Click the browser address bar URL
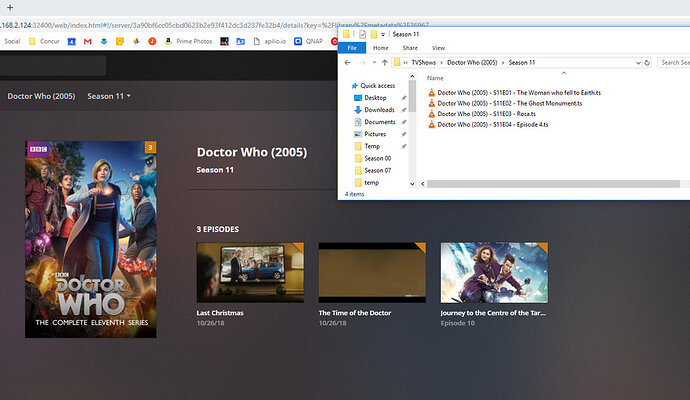The width and height of the screenshot is (690, 400). 214,25
